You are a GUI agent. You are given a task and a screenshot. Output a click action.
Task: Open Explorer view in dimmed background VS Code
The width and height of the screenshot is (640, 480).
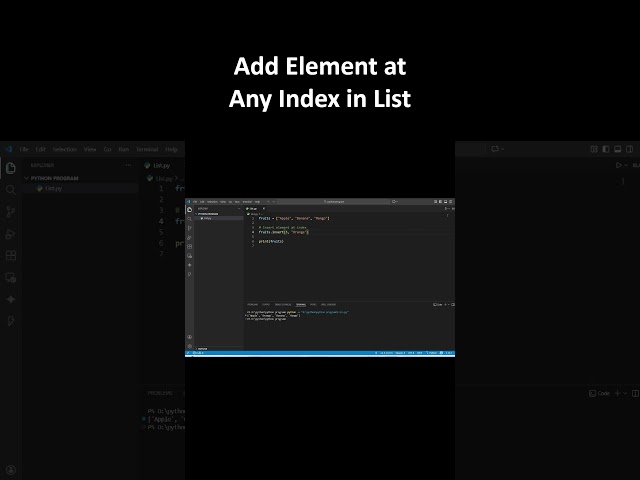[x=11, y=168]
